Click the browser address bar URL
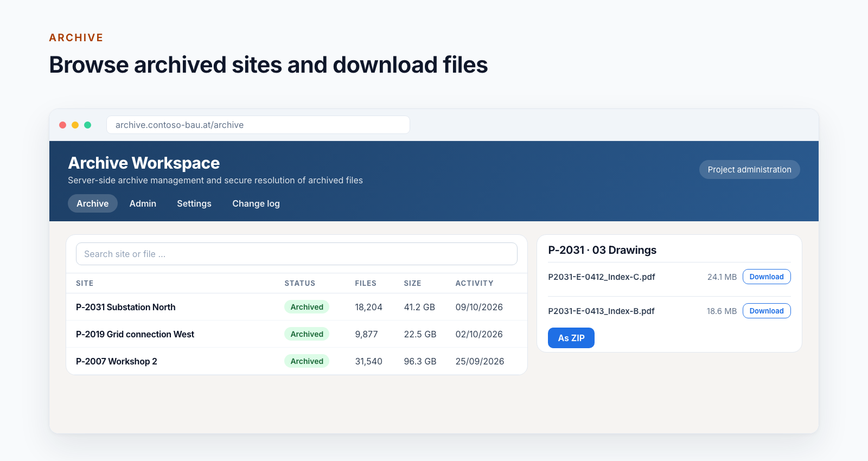The height and width of the screenshot is (461, 868). [258, 125]
